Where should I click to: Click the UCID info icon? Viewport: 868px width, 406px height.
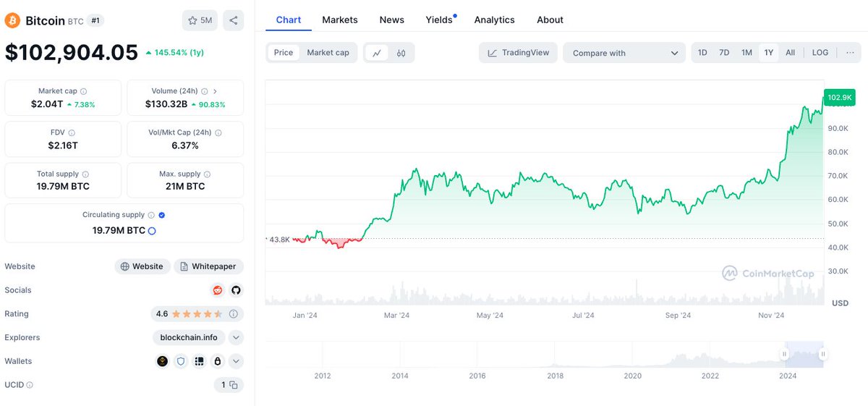click(x=30, y=385)
